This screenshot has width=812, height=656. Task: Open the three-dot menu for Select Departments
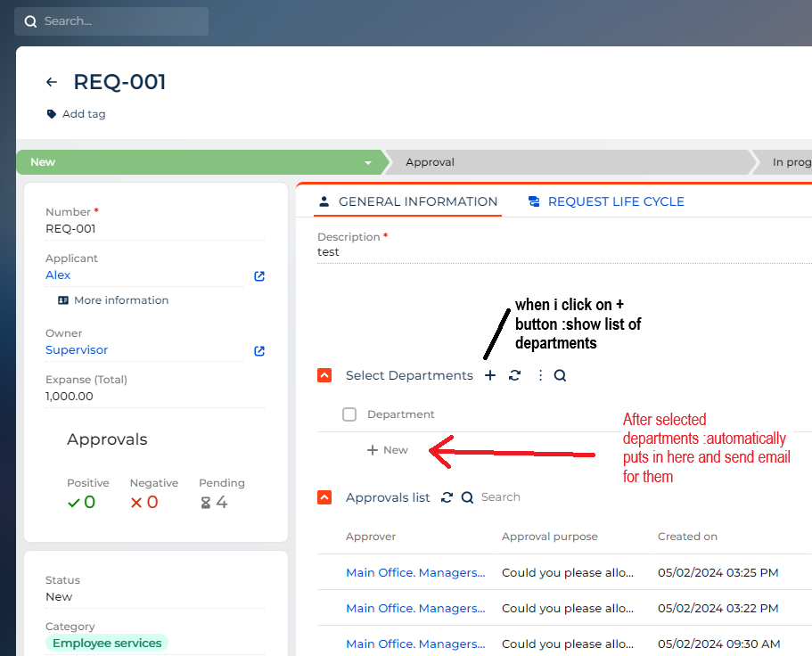point(540,375)
